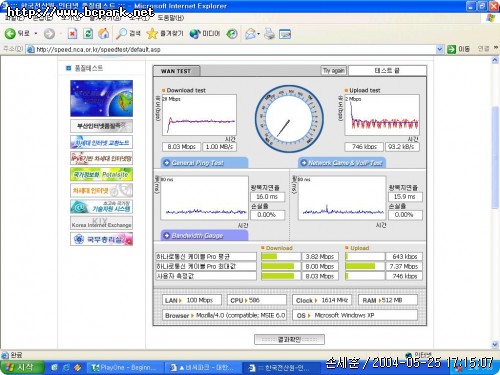Open the Help menu in the menu bar

170,18
